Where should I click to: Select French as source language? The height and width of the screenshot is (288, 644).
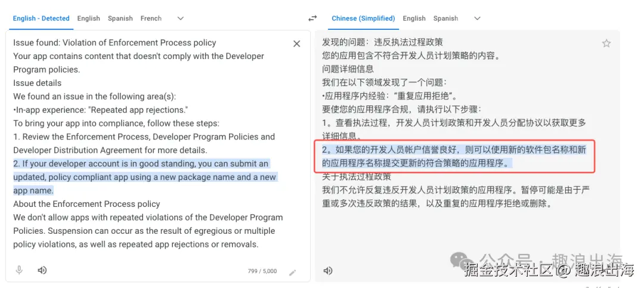tap(151, 18)
